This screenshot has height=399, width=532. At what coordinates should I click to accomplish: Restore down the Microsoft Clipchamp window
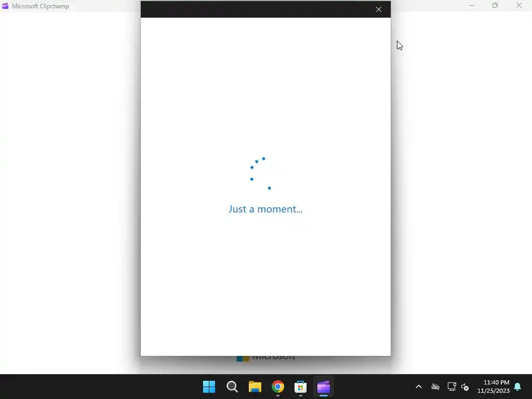(495, 6)
